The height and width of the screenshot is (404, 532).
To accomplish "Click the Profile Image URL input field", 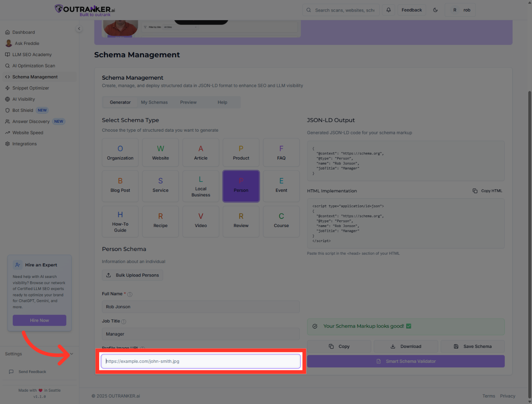I will [x=201, y=361].
